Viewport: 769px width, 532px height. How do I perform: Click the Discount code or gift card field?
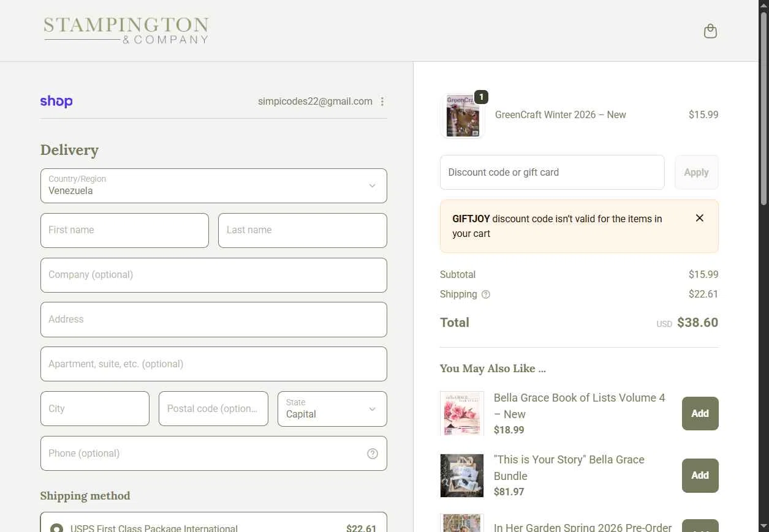(552, 172)
